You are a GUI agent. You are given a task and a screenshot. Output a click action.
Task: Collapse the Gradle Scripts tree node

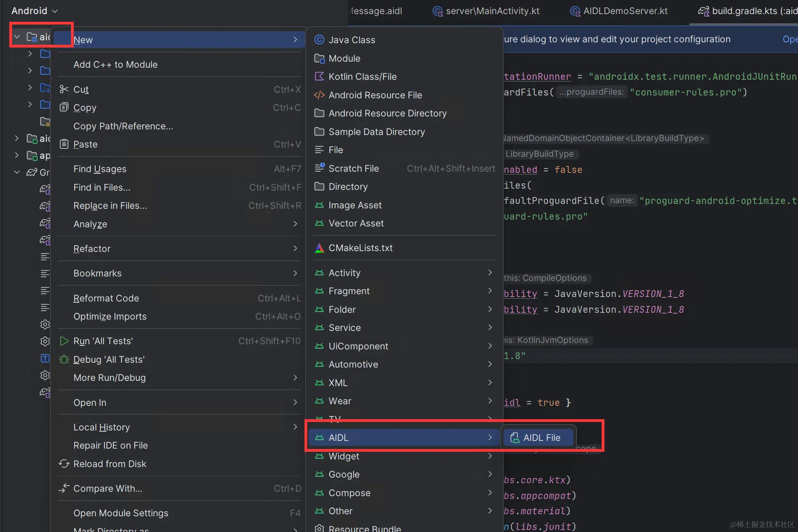click(x=17, y=172)
